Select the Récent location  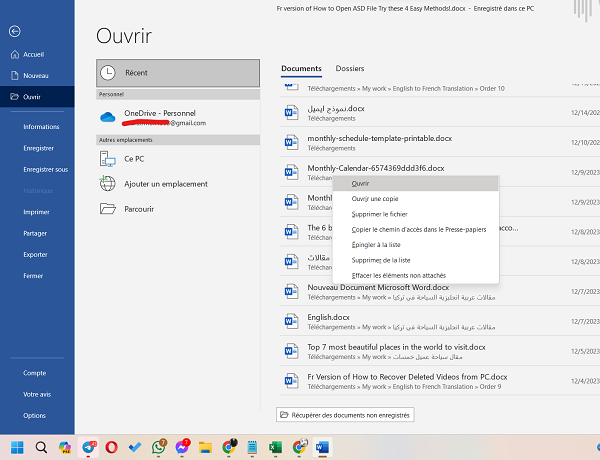(x=178, y=73)
